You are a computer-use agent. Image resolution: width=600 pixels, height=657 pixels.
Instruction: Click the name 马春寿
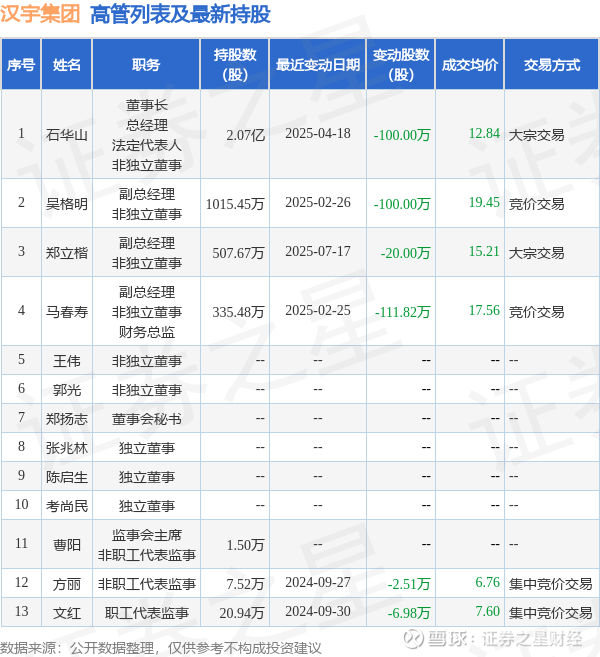pos(67,312)
